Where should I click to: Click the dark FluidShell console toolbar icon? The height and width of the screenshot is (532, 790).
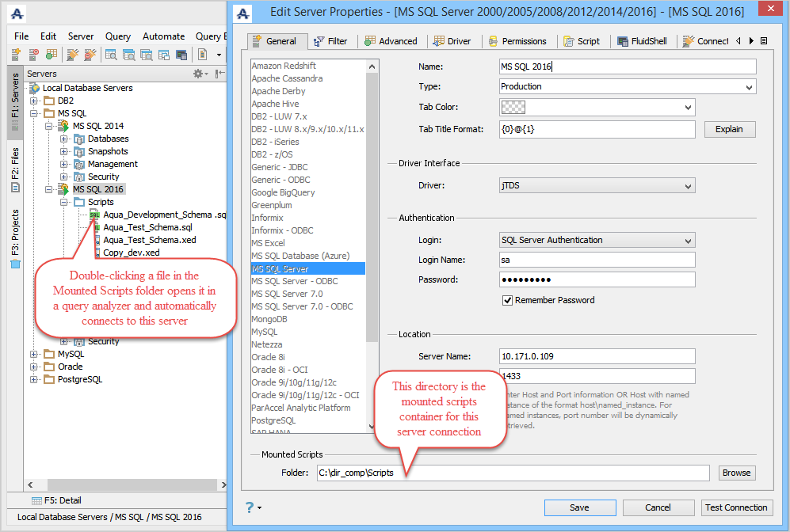181,55
